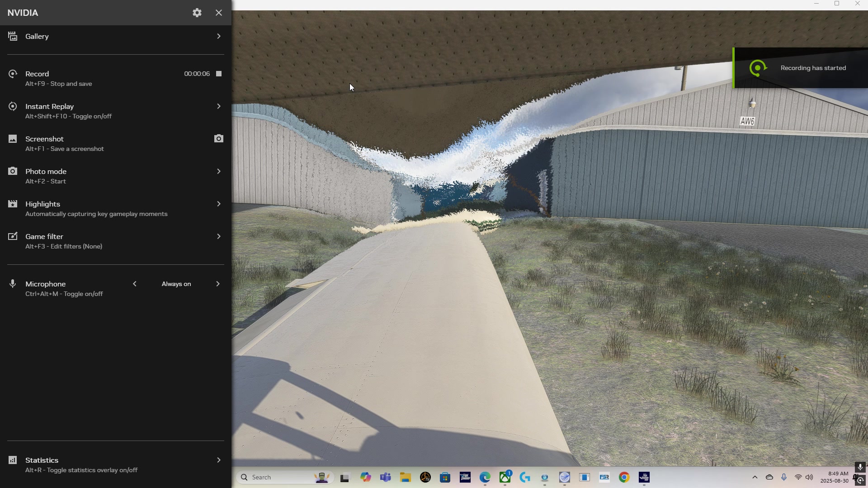This screenshot has width=868, height=488.
Task: Open Photo mode
Action: click(x=116, y=176)
